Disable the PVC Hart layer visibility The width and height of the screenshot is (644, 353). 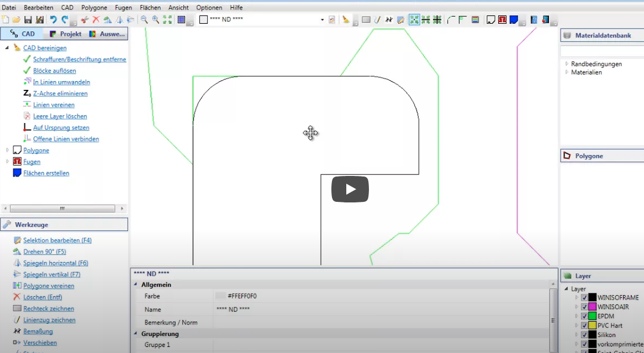click(x=584, y=326)
